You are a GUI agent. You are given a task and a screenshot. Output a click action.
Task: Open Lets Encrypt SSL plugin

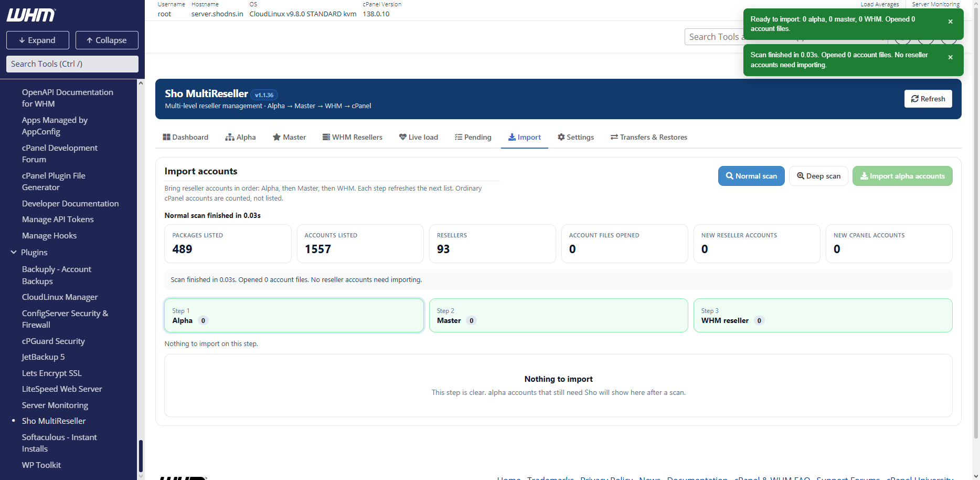pyautogui.click(x=52, y=373)
